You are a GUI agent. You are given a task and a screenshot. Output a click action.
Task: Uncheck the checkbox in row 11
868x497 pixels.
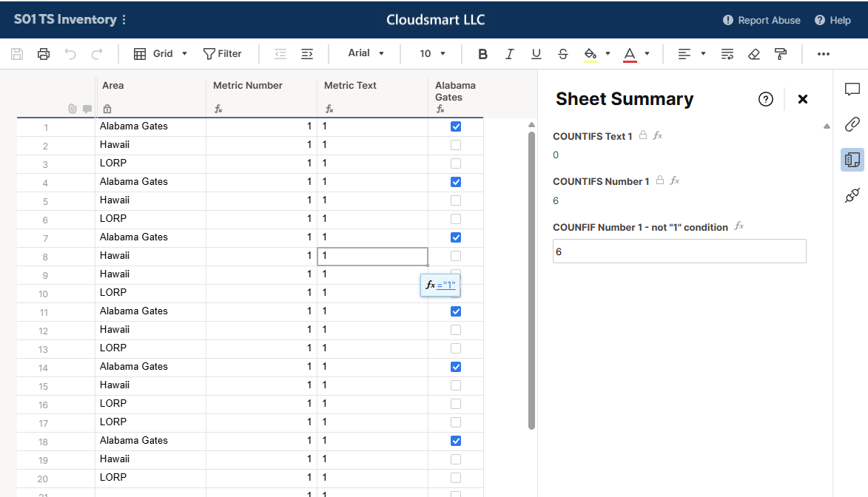pos(456,311)
